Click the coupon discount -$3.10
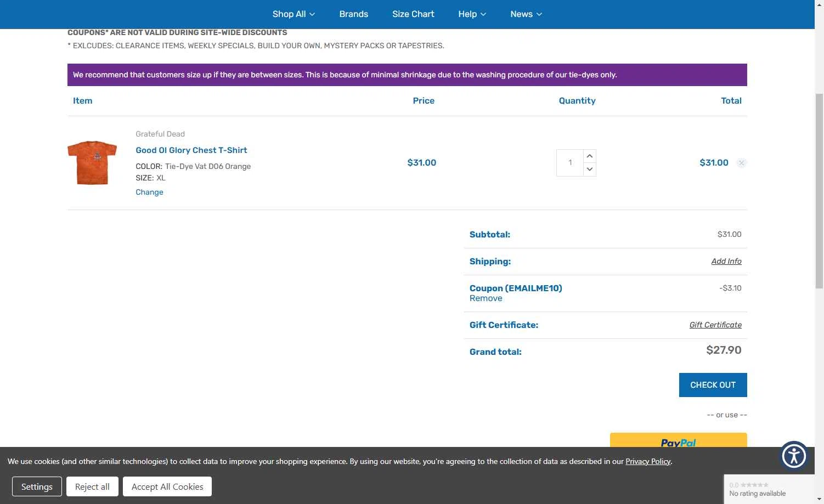Image resolution: width=824 pixels, height=504 pixels. pos(730,288)
